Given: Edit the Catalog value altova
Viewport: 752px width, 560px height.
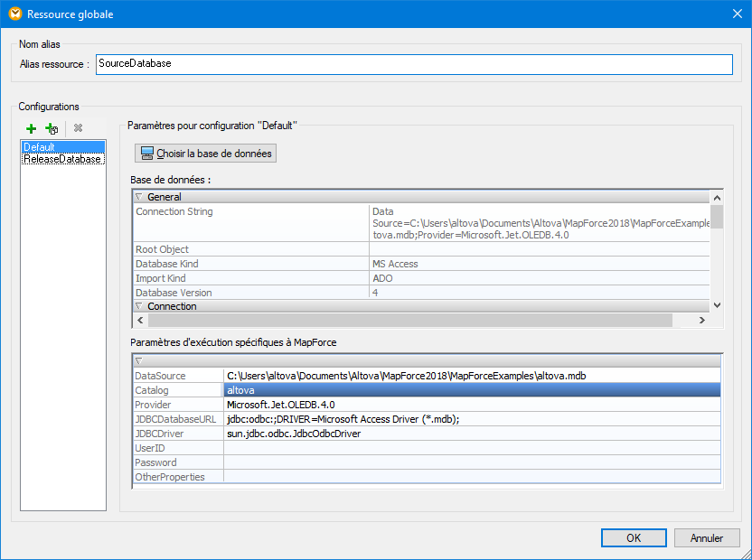Looking at the screenshot, I should click(470, 390).
